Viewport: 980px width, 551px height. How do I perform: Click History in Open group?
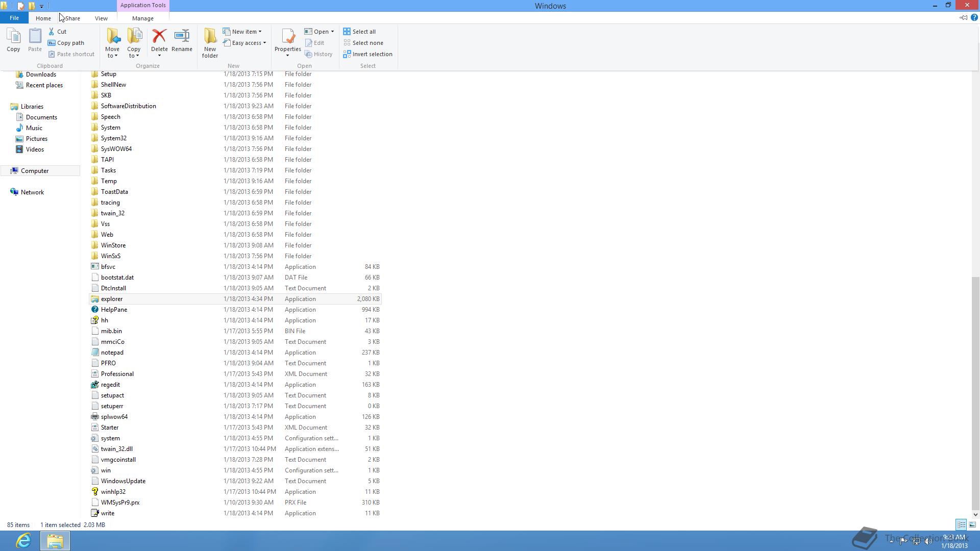point(318,54)
